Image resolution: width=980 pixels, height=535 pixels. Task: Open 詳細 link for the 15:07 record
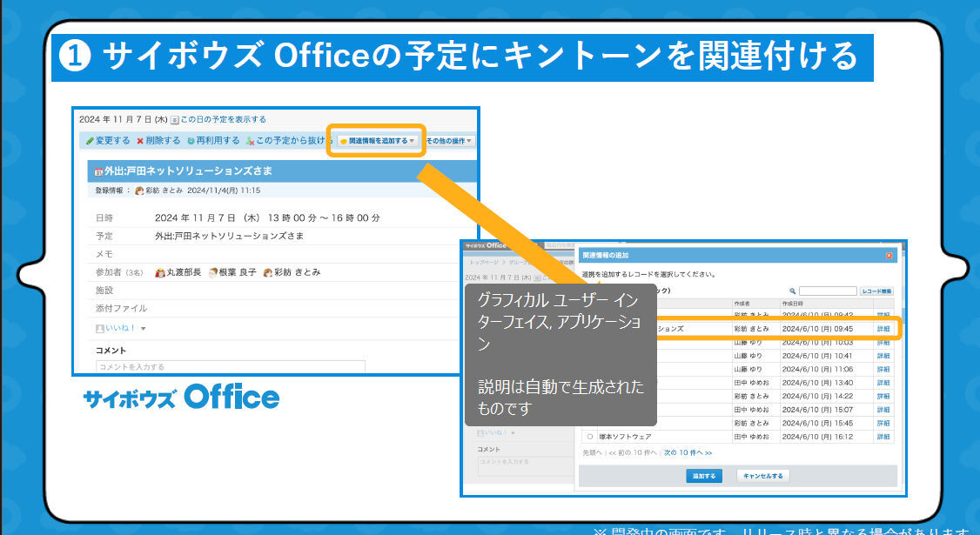(883, 410)
